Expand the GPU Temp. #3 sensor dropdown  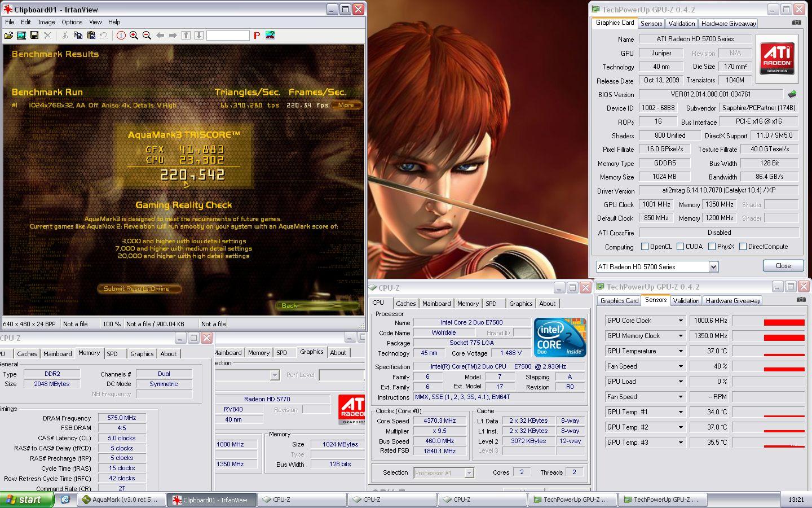[x=681, y=443]
